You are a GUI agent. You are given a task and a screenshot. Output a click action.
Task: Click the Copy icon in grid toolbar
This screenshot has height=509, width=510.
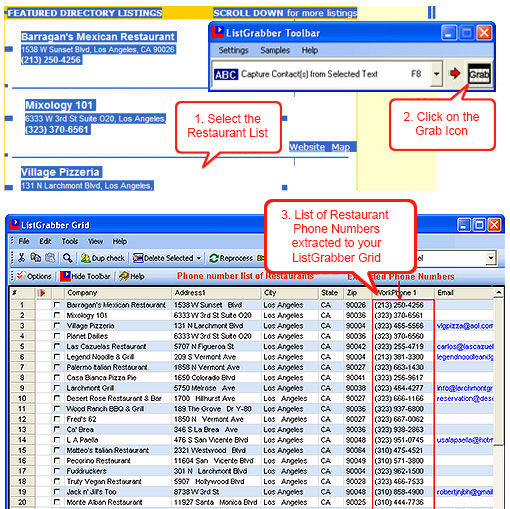coord(36,258)
